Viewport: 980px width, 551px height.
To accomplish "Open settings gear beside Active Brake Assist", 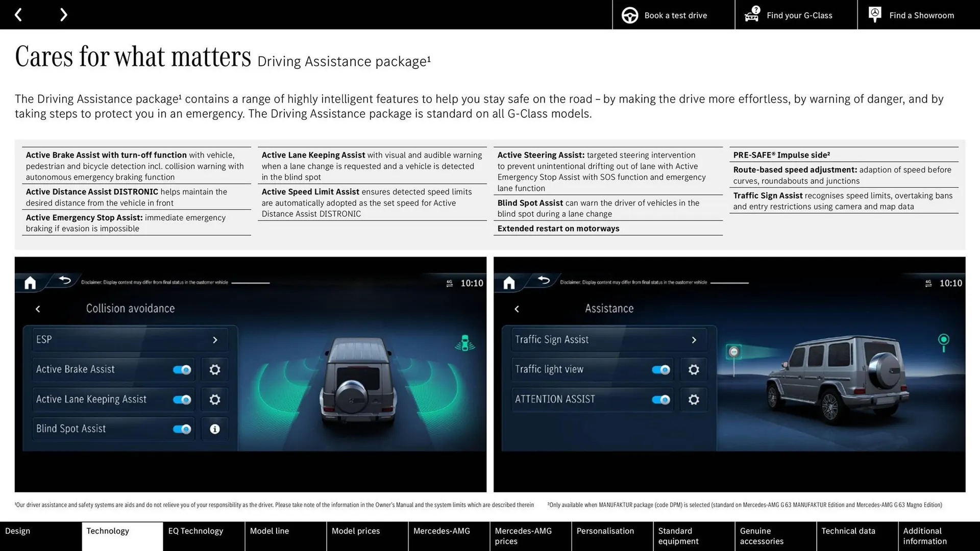I will (214, 369).
